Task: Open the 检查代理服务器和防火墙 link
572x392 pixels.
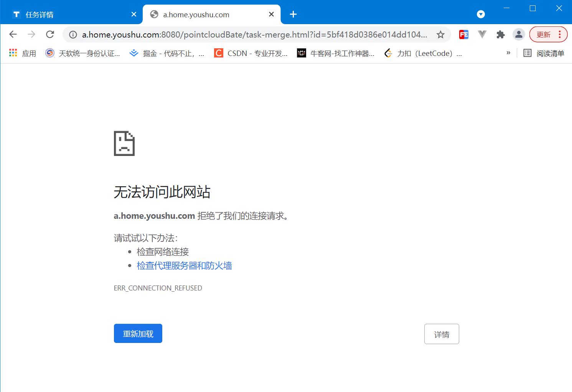Action: pyautogui.click(x=184, y=266)
